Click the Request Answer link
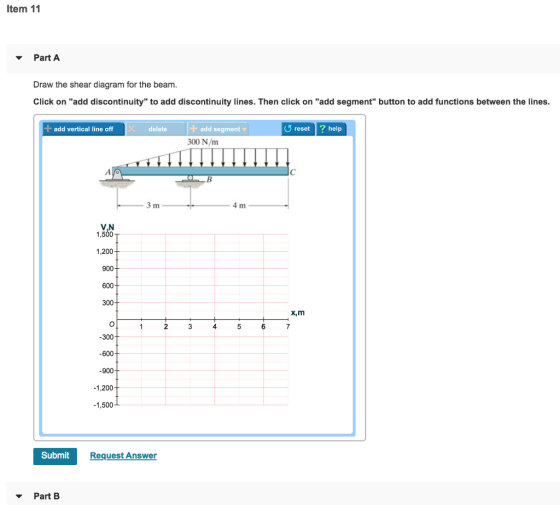 pyautogui.click(x=123, y=456)
